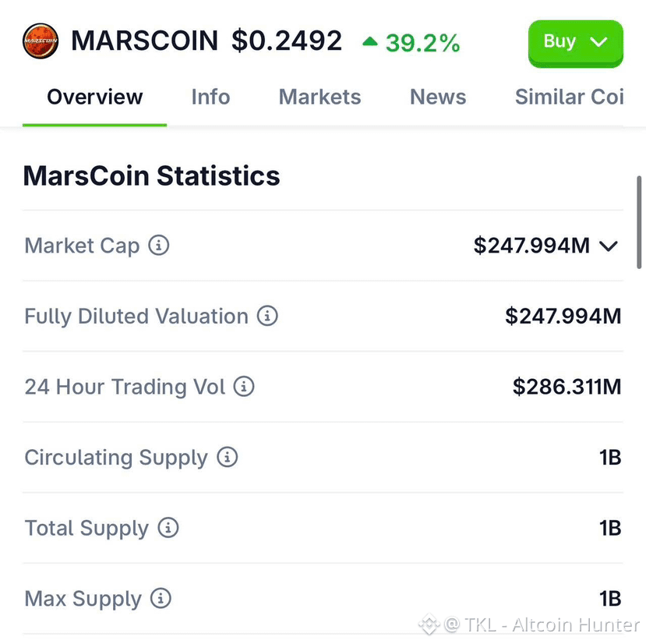Click the MarsCoin logo icon
646x644 pixels.
41,41
